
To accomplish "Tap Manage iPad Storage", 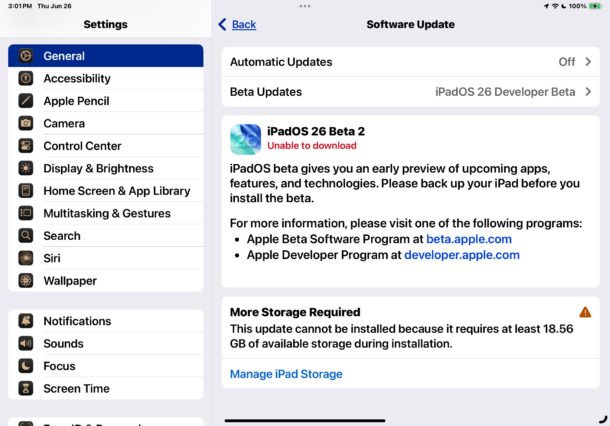I will pos(286,374).
